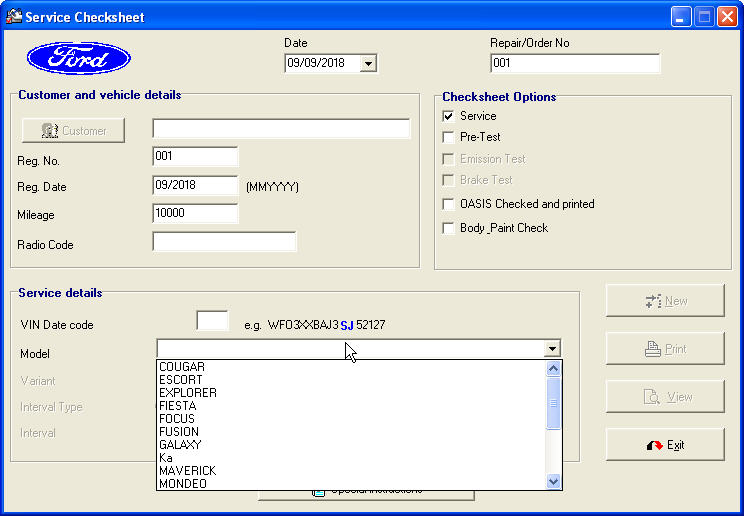Exit the Service Checksheet application
Viewport: 744px width, 516px height.
click(x=665, y=445)
